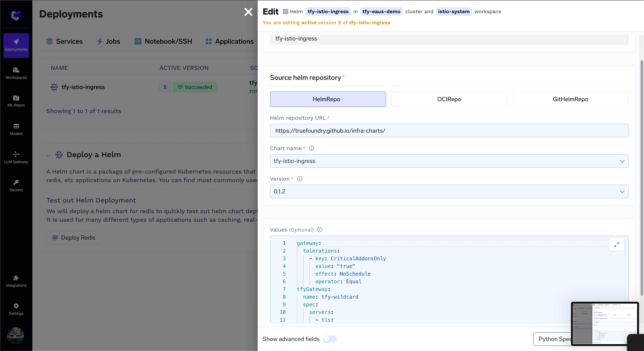This screenshot has width=644, height=351.
Task: Click the Helm icon next to tfy-istio-ingress row
Action: pos(54,87)
